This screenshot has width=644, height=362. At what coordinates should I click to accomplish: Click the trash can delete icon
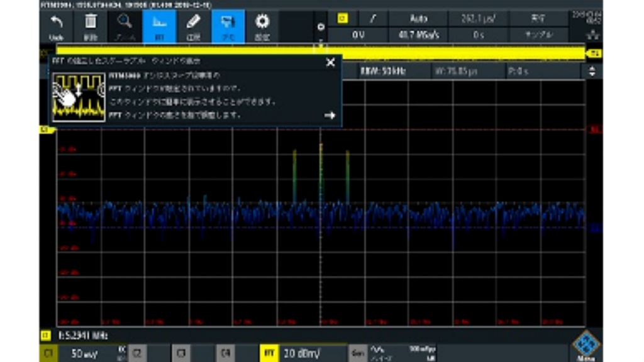point(91,26)
